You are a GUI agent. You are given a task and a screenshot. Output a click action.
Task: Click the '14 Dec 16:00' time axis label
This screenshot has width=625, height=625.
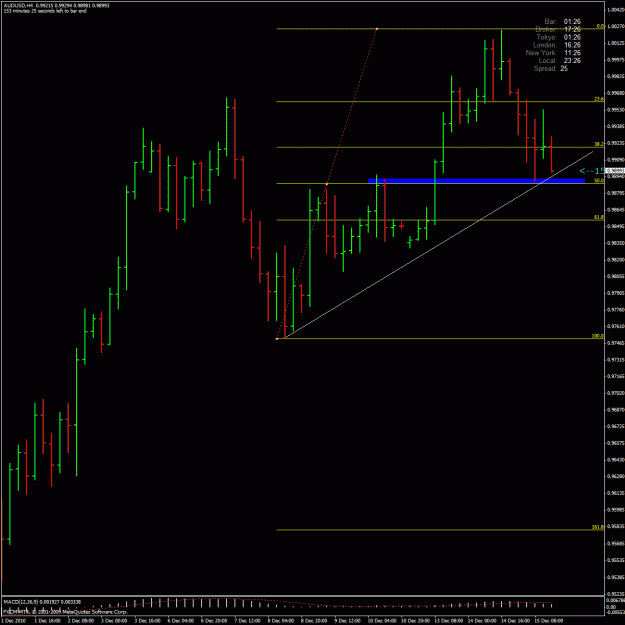coord(514,621)
